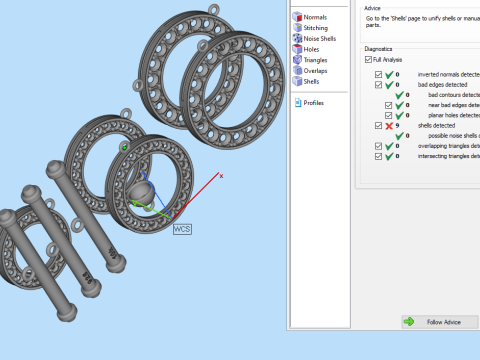The image size is (480, 360).
Task: Toggle near bad edges detected checkbox
Action: [388, 105]
